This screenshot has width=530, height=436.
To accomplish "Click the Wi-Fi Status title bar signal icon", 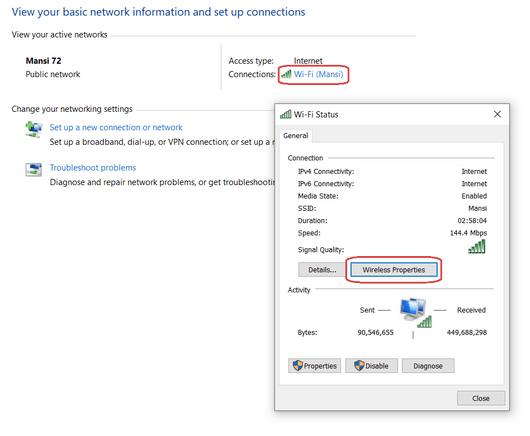I will [x=286, y=114].
